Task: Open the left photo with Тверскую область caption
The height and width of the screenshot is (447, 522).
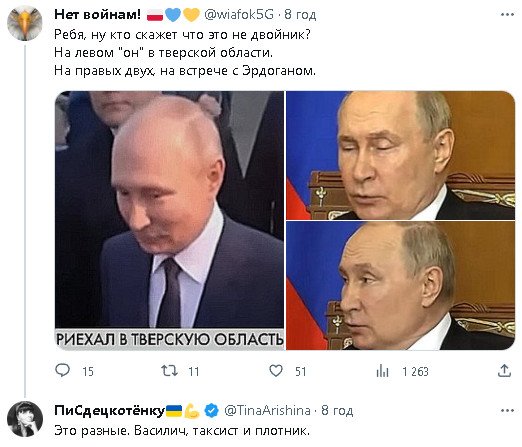Action: click(169, 220)
